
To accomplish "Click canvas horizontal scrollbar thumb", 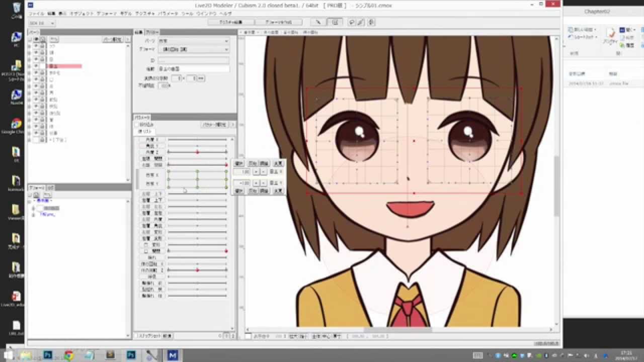I will [397, 330].
